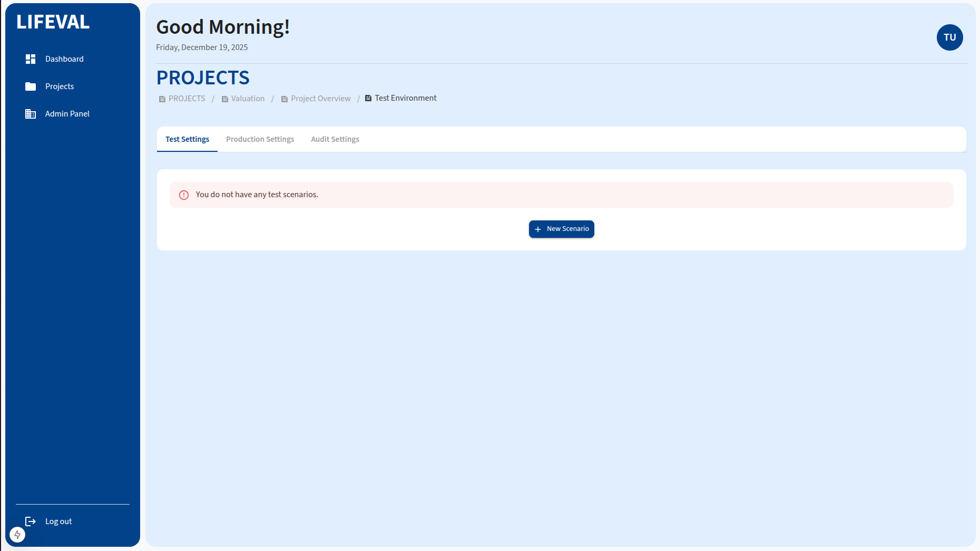Click the document icon beside Test Environment
Viewport: 980px width, 551px height.
[x=368, y=99]
